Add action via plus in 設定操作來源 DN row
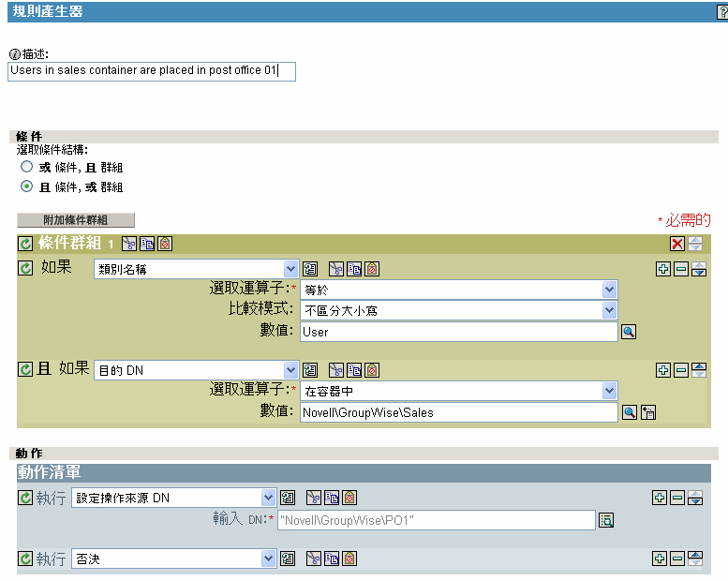Viewport: 728px width, 581px height. tap(660, 498)
